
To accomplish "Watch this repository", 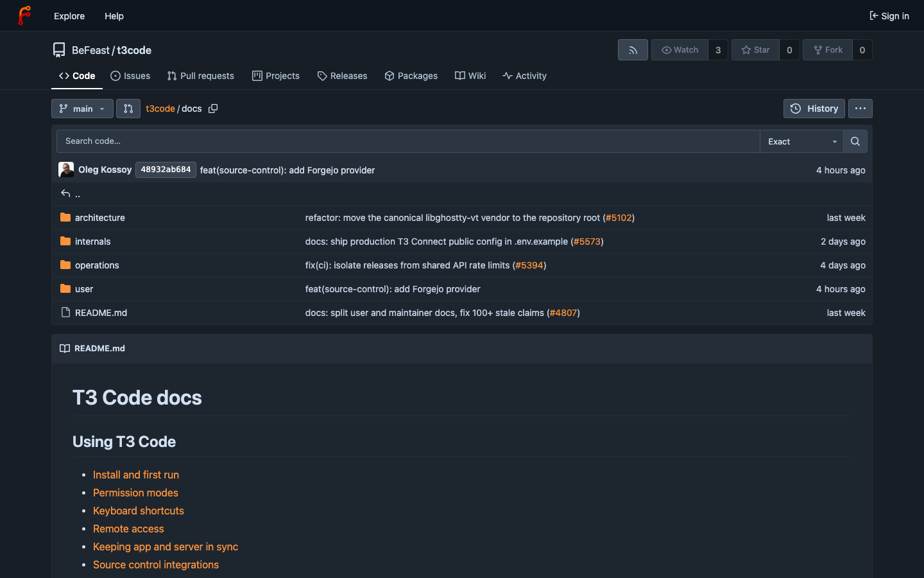I will (x=680, y=50).
